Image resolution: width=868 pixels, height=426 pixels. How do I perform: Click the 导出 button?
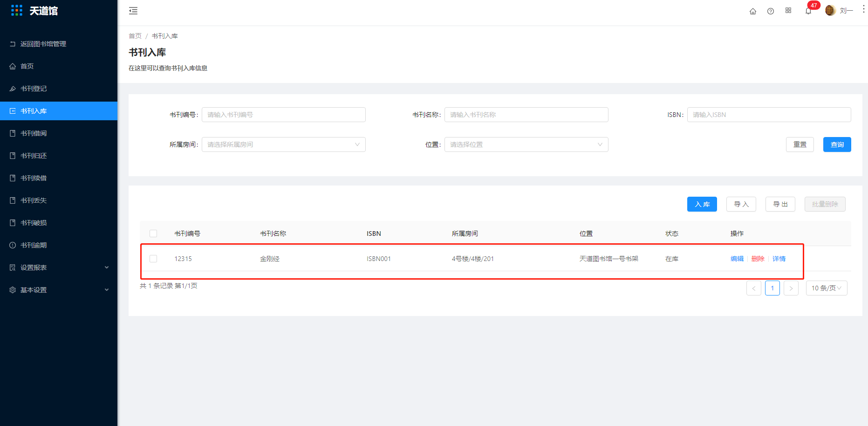tap(780, 204)
